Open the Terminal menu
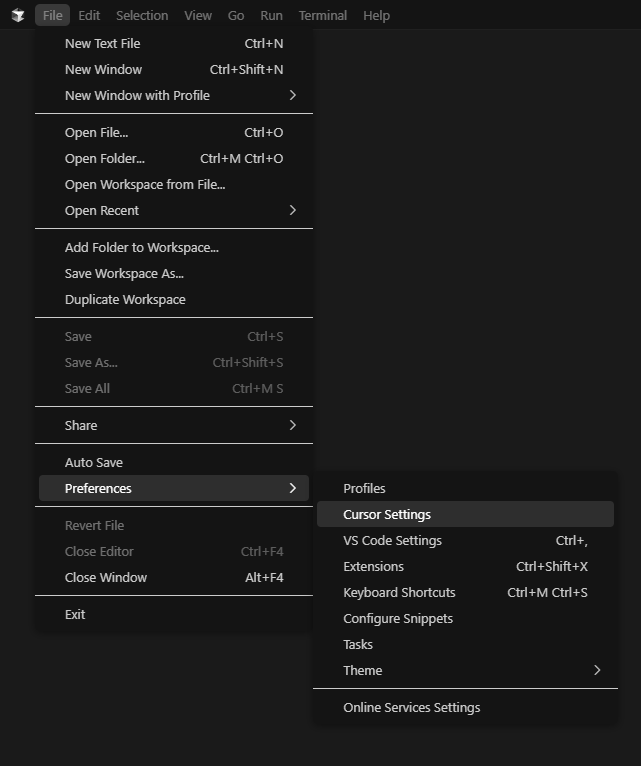Screen dimensions: 641x766 click(x=323, y=16)
